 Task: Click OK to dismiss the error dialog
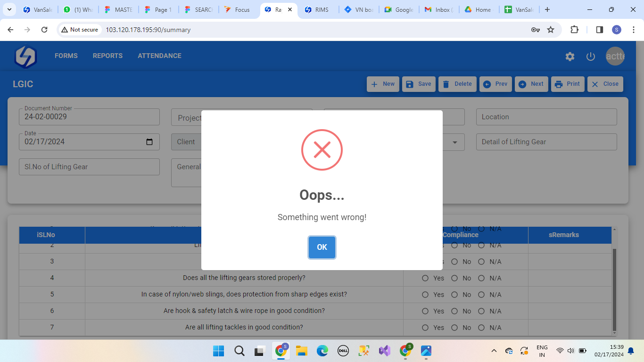coord(322,247)
